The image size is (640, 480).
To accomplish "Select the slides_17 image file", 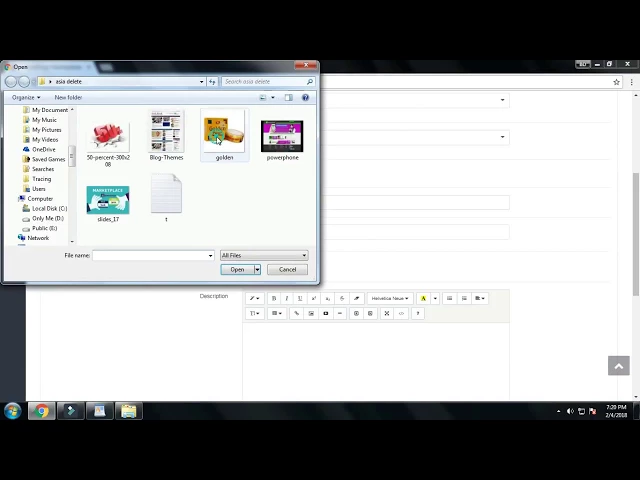I will click(108, 203).
